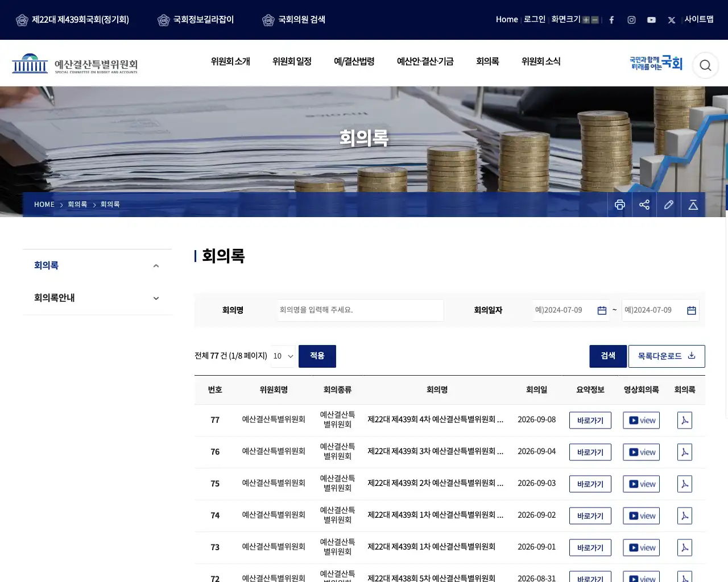
Task: Open 국회정보길라잡이 link in top bar
Action: [196, 20]
